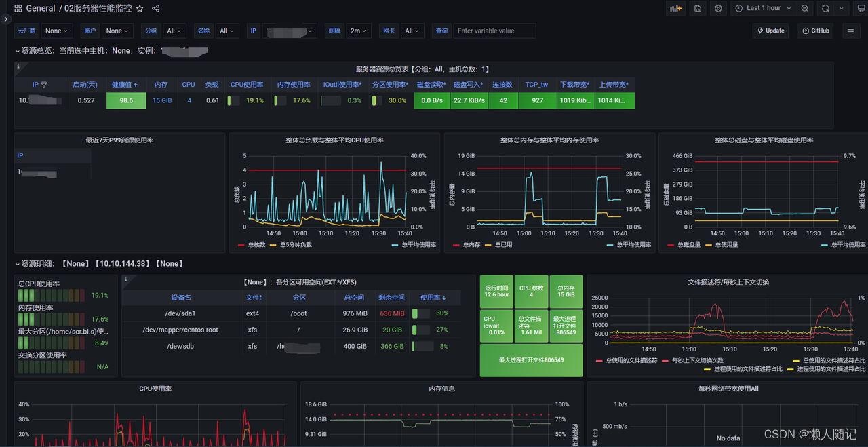
Task: Click the Update link button
Action: click(771, 31)
